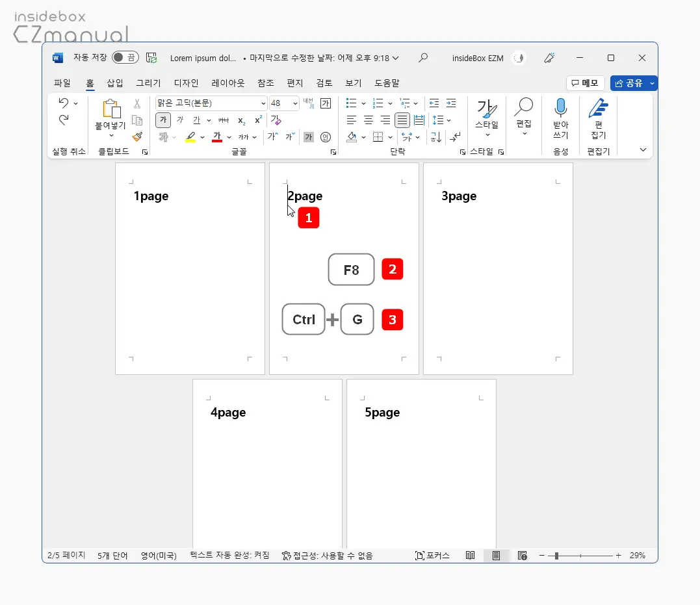Open the 편집 editing button

524,118
